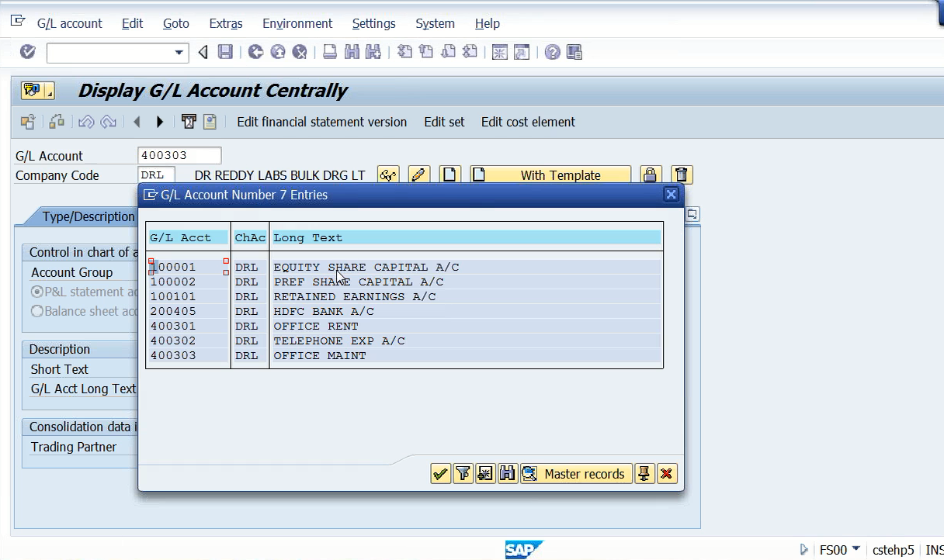Click the Next Page icon

click(x=448, y=52)
